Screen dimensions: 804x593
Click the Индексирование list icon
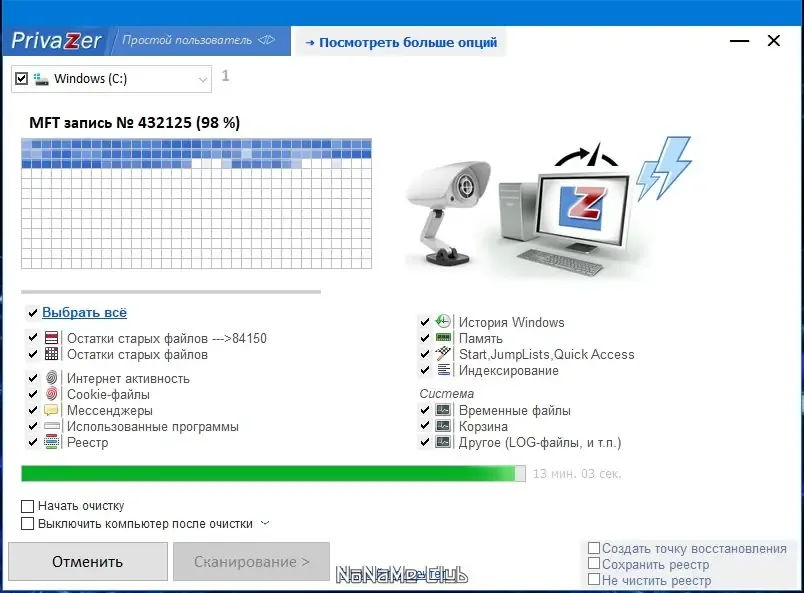pyautogui.click(x=444, y=369)
